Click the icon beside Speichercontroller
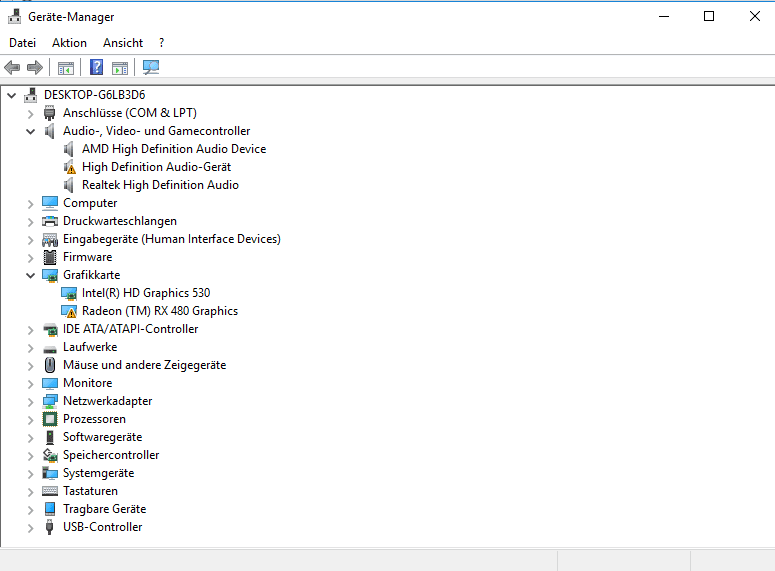Viewport: 775px width, 571px height. click(50, 455)
